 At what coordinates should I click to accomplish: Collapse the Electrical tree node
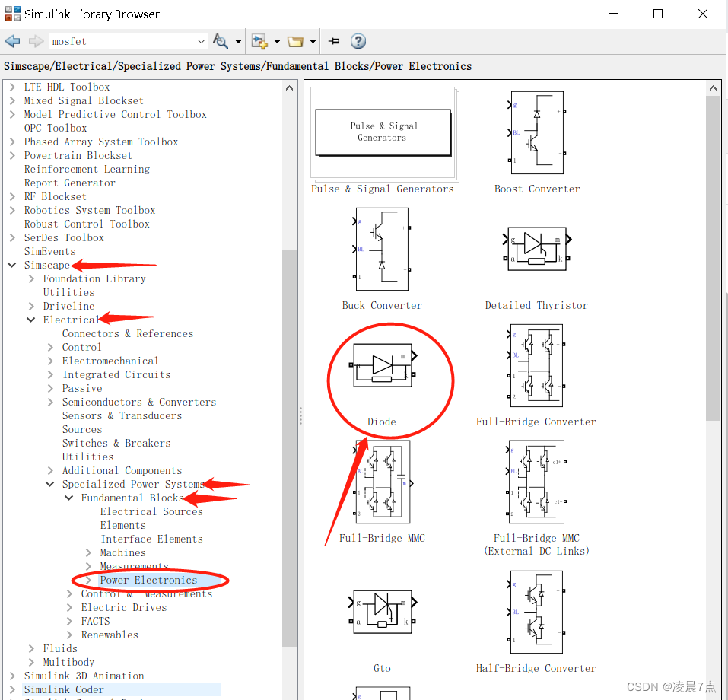[31, 320]
